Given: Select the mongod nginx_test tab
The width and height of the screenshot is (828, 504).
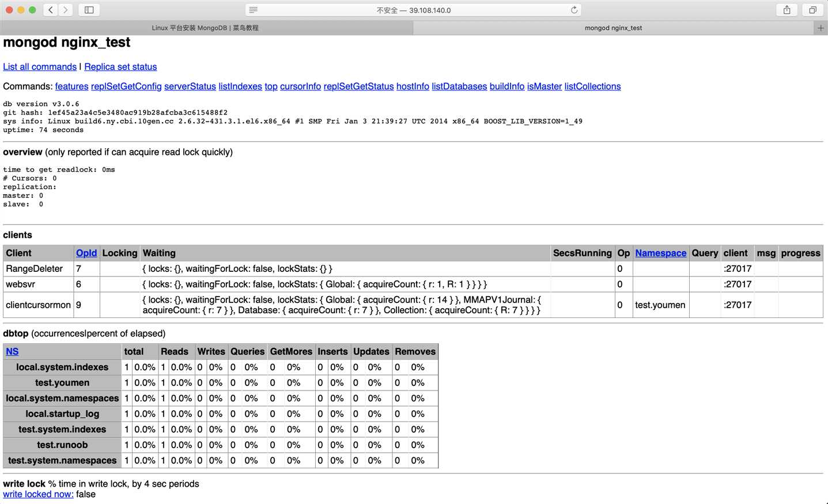Looking at the screenshot, I should click(614, 28).
